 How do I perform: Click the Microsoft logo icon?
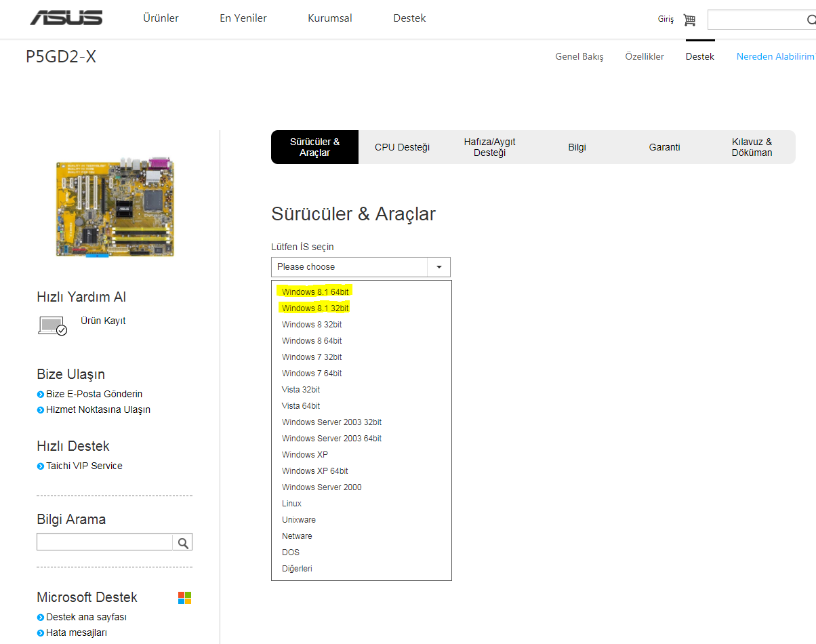(184, 597)
